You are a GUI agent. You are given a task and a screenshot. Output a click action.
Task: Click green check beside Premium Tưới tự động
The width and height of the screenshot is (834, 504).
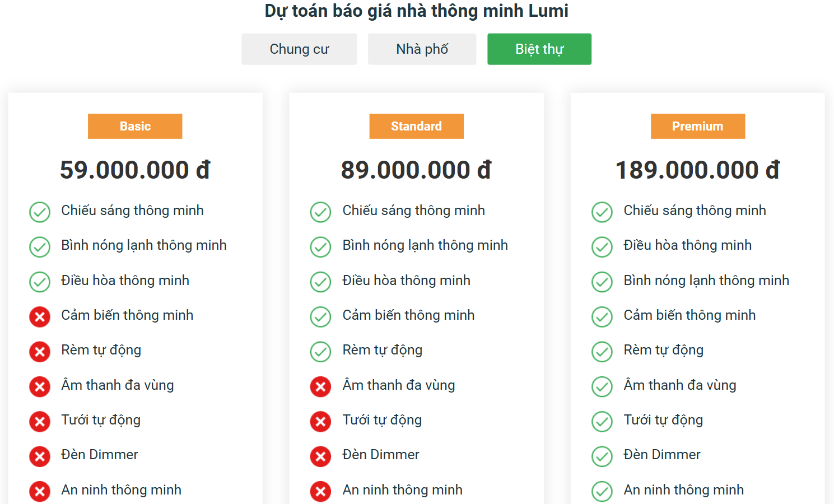602,422
